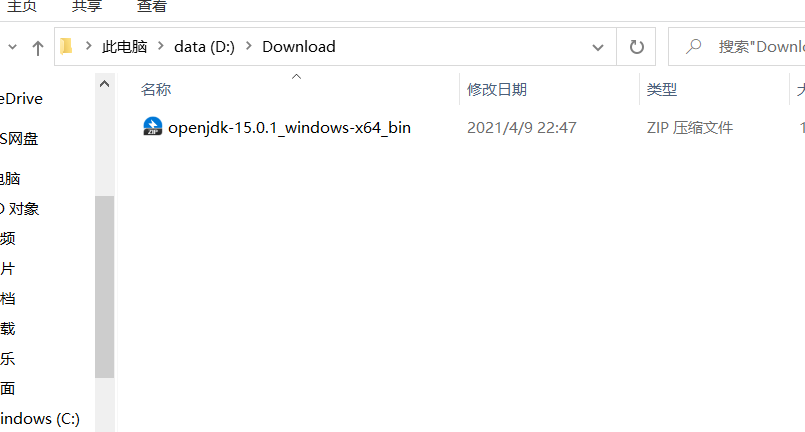Expand the address bar history dropdown
This screenshot has height=432, width=805.
pyautogui.click(x=598, y=47)
